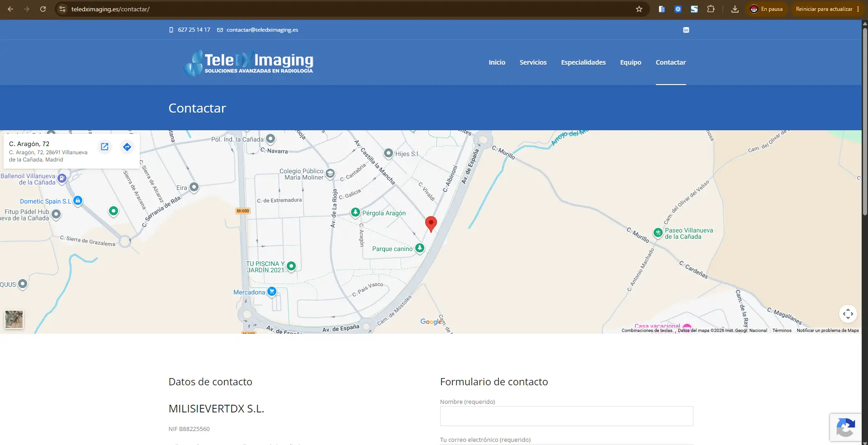The image size is (868, 445).
Task: Select the Contactar menu item
Action: (x=671, y=62)
